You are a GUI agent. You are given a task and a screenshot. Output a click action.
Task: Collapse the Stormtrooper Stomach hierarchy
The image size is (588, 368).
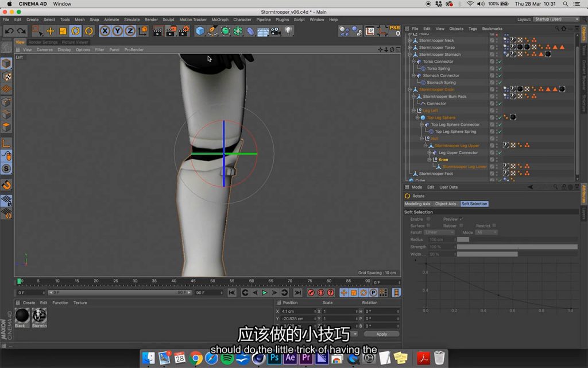[x=410, y=55]
